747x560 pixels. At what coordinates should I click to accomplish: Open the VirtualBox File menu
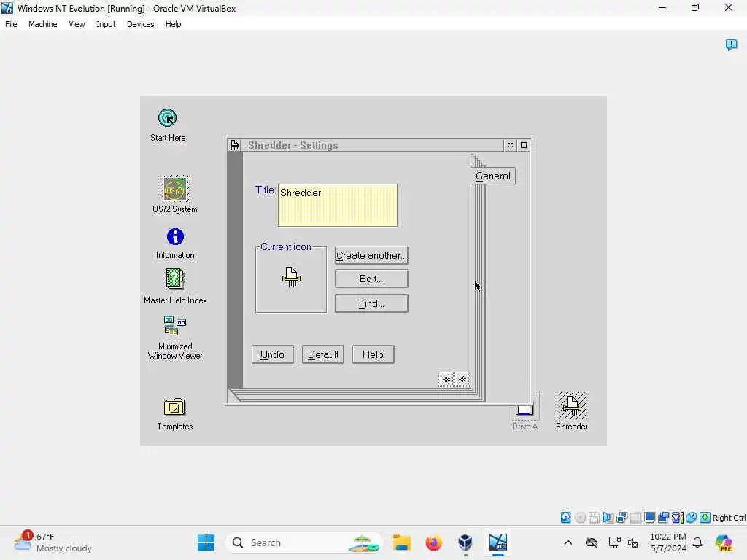[11, 24]
